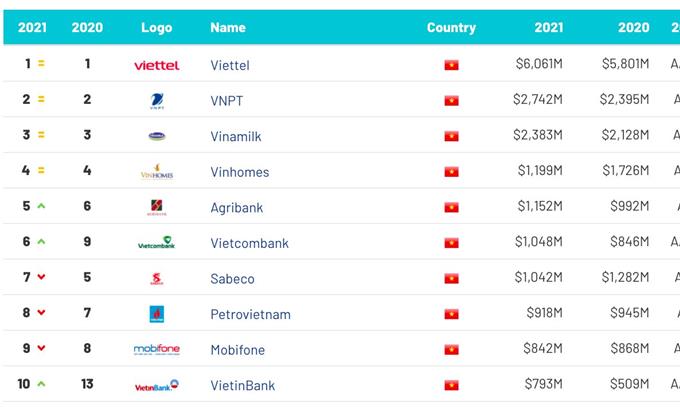Select the Vinamilk logo

157,136
